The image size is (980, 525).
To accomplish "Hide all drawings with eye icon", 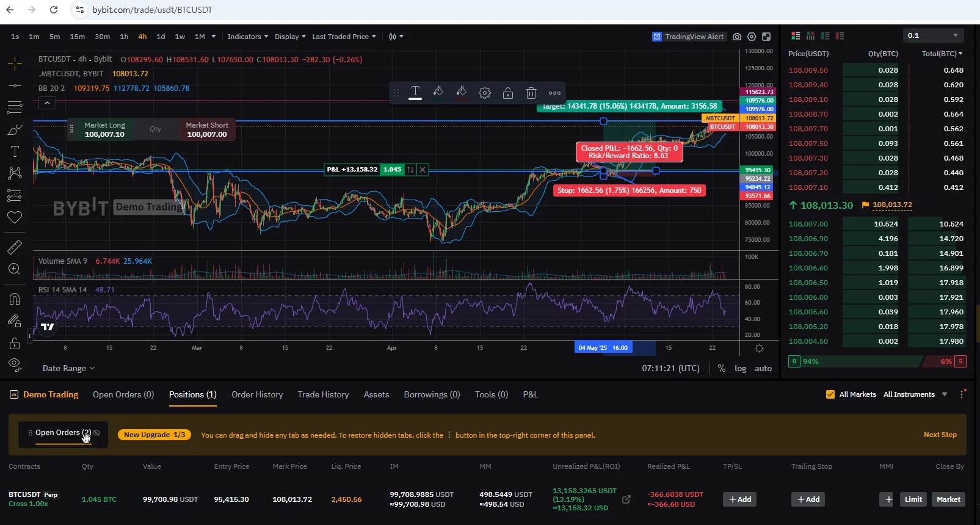I will point(15,364).
